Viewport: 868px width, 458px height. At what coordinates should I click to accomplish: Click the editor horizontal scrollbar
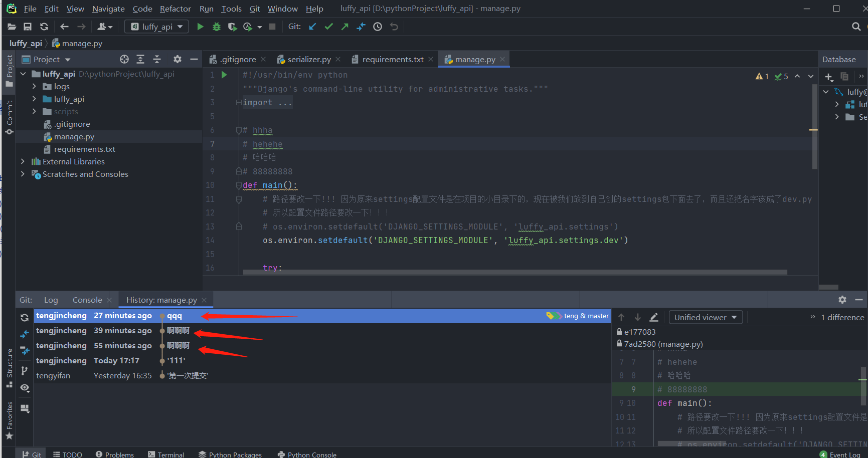tap(515, 272)
